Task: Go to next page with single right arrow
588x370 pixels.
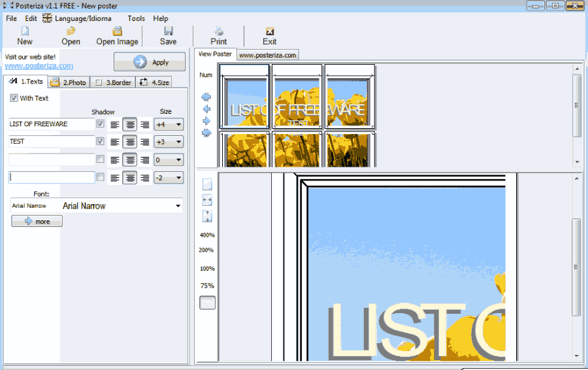Action: click(206, 121)
